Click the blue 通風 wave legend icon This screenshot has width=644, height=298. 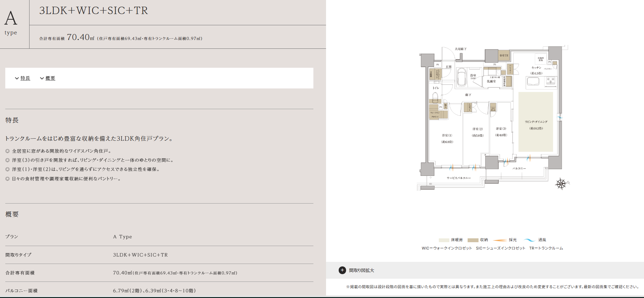[529, 240]
